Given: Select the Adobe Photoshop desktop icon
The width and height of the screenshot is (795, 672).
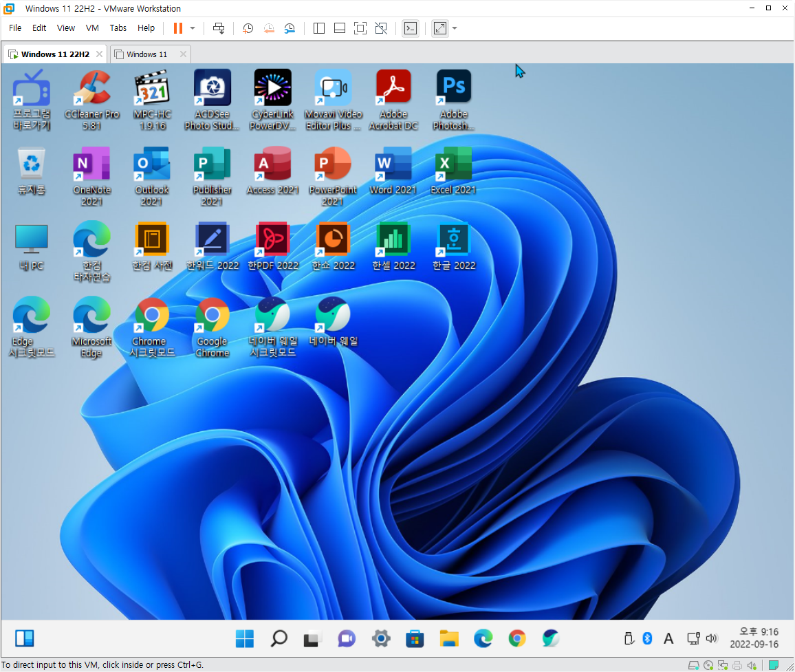Looking at the screenshot, I should [x=454, y=100].
